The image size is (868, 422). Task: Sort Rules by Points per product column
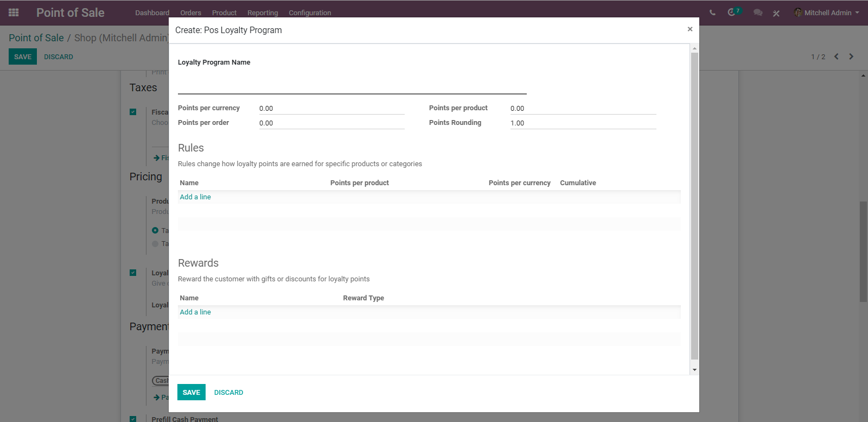[x=360, y=183]
